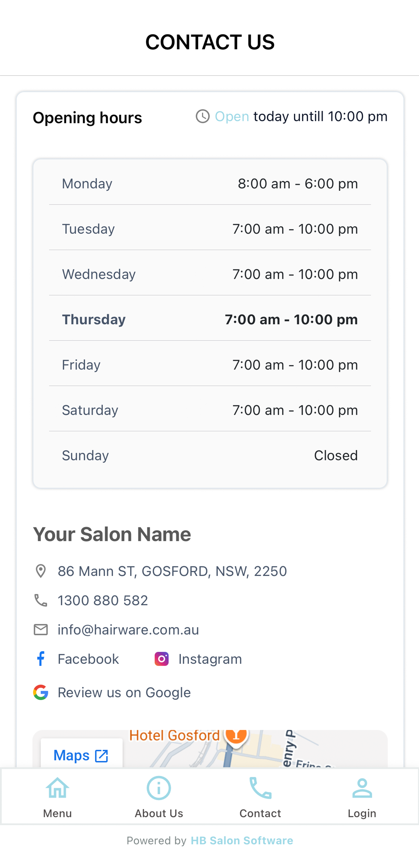Click the Google G logo
The height and width of the screenshot is (868, 419).
41,692
